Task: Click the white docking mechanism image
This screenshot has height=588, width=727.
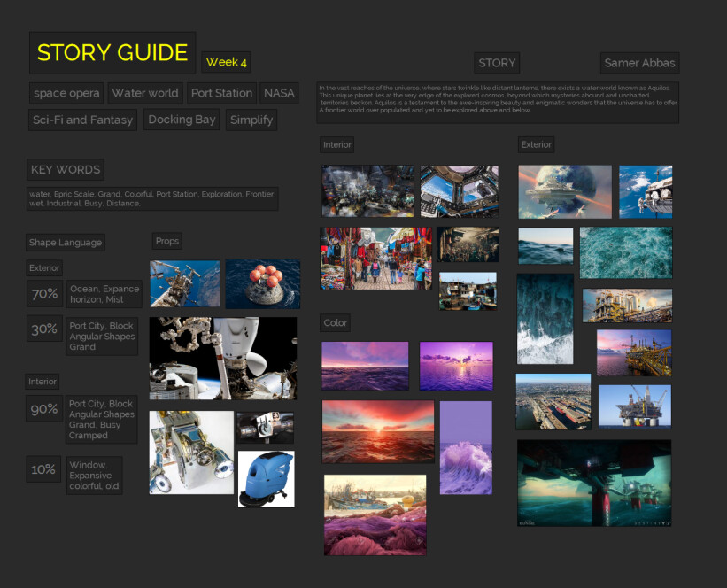Action: pyautogui.click(x=191, y=453)
